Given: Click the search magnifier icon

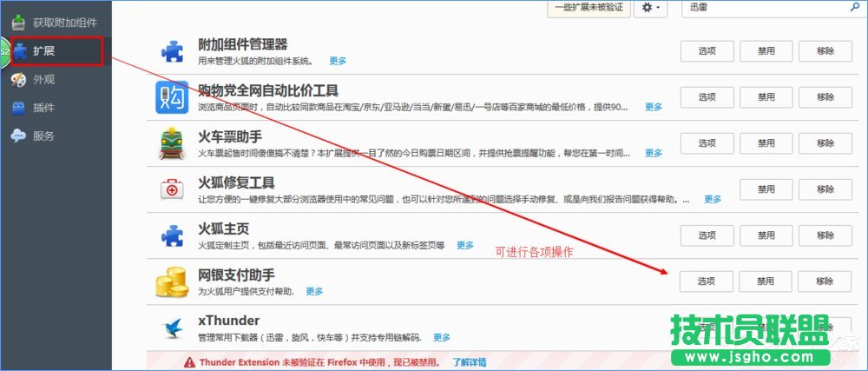Looking at the screenshot, I should [x=854, y=7].
